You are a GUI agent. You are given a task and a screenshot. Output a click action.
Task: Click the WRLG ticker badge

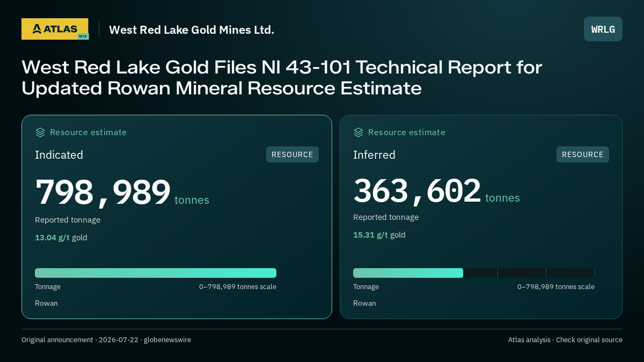(603, 29)
